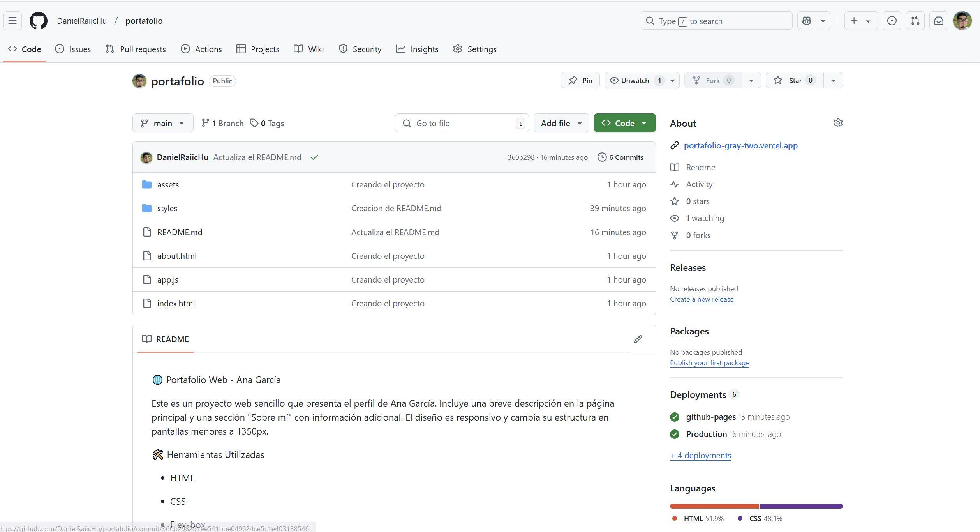Image resolution: width=980 pixels, height=532 pixels.
Task: Expand the Copilot dropdown arrow
Action: (x=823, y=21)
